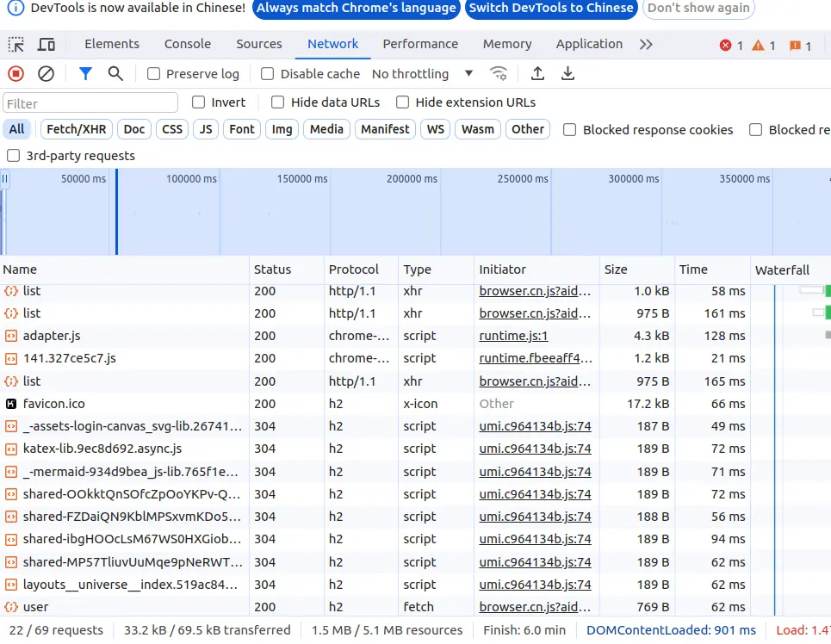Screen dimensions: 831x644
Task: Filter by Other type
Action: coord(528,129)
